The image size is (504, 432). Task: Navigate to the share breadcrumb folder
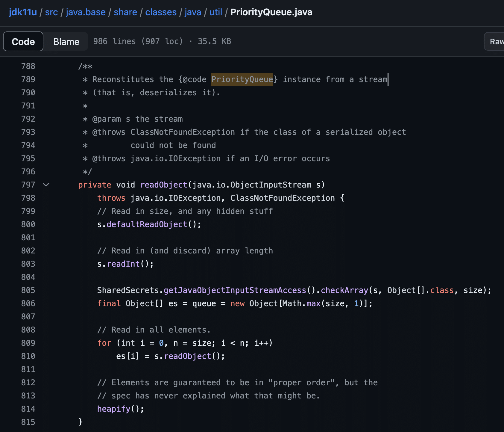click(125, 12)
